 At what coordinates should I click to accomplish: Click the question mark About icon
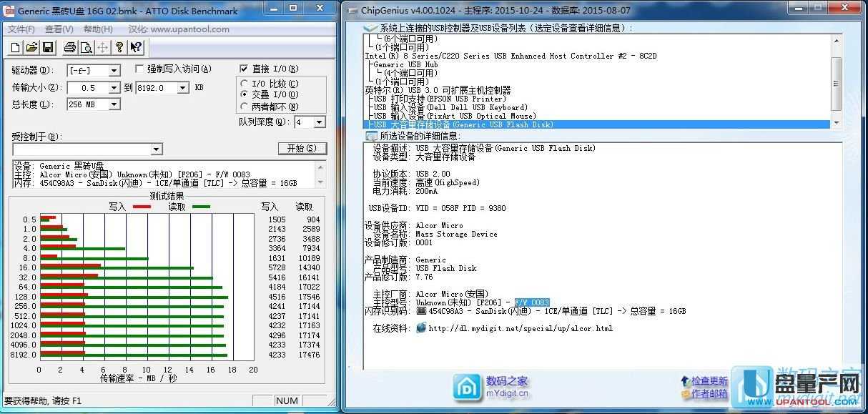click(119, 48)
